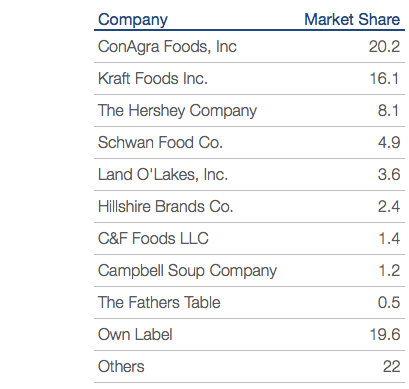This screenshot has height=389, width=409.
Task: Click the 4.9 market share value
Action: click(x=389, y=143)
